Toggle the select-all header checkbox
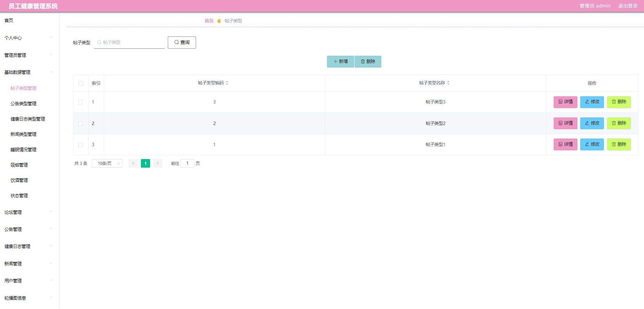The height and width of the screenshot is (309, 644). (81, 83)
